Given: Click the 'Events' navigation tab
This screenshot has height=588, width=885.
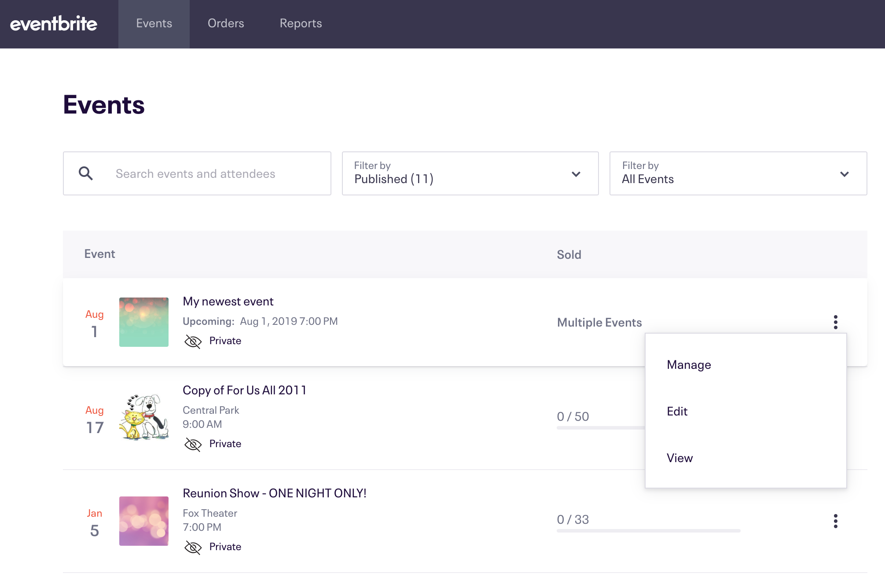Looking at the screenshot, I should point(154,24).
